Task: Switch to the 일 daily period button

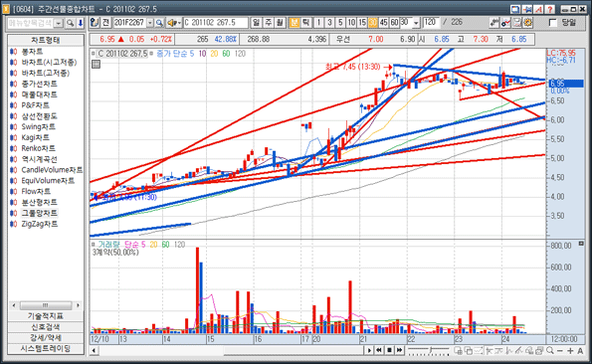Action: point(257,23)
